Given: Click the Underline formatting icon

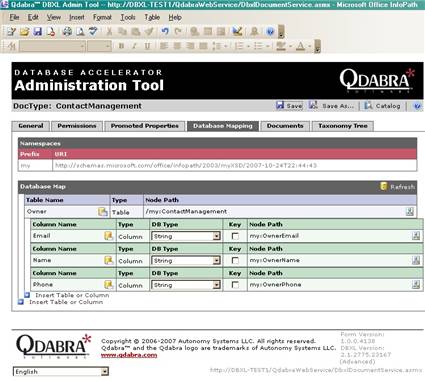Looking at the screenshot, I should point(147,46).
